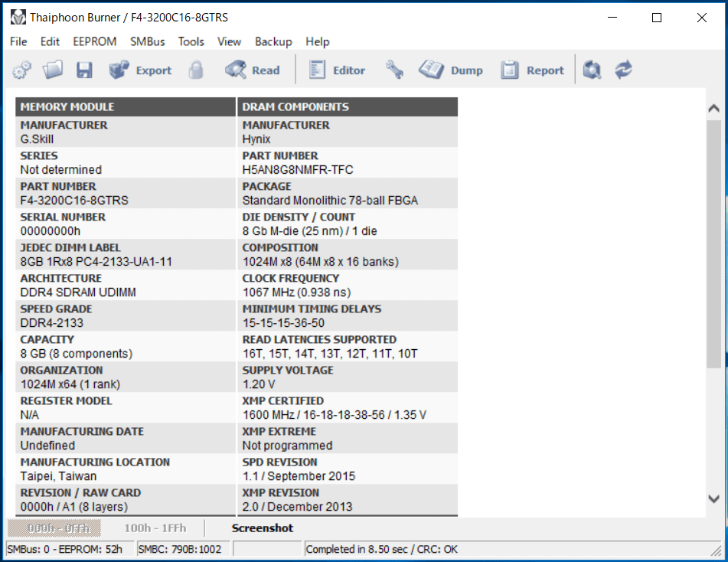Click XMP revision 2.0 / December 2013
The height and width of the screenshot is (562, 728).
tap(297, 507)
